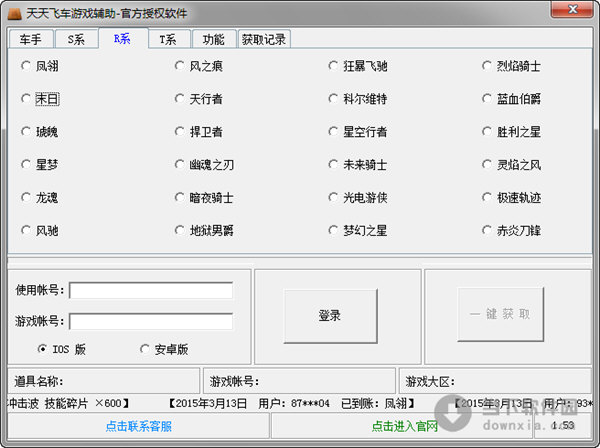Switch to the T系 tab
This screenshot has width=600, height=448.
(167, 40)
